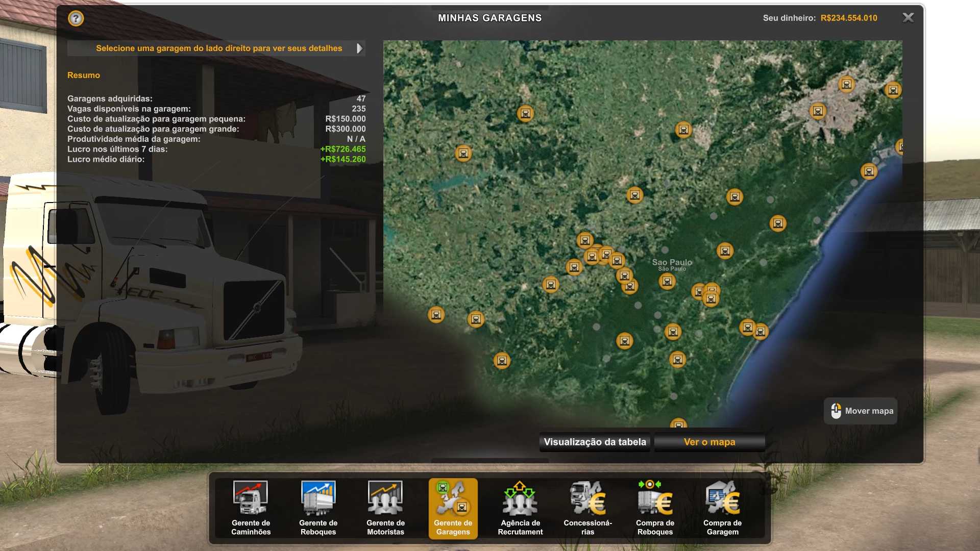
Task: Select the westernmost garage marker on map
Action: pyautogui.click(x=436, y=315)
